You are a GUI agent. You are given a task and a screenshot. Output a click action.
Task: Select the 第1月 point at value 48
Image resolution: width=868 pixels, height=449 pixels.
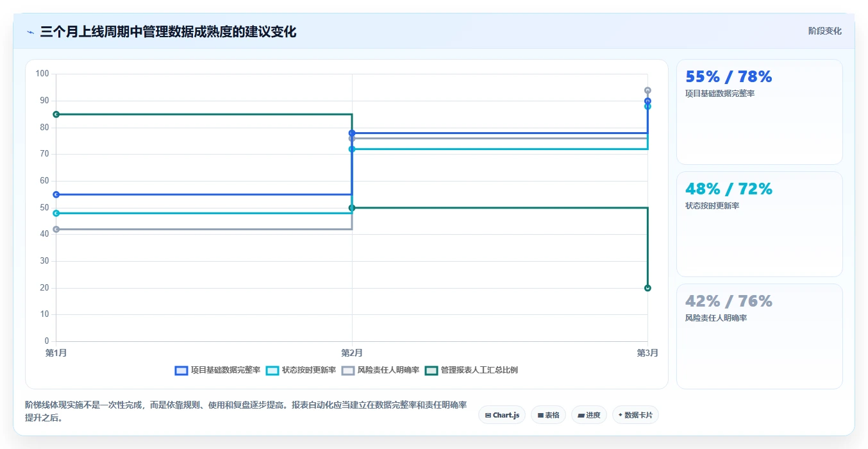(56, 213)
